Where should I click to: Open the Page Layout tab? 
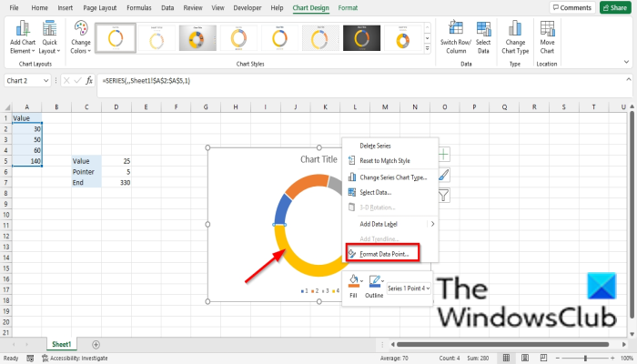[99, 7]
